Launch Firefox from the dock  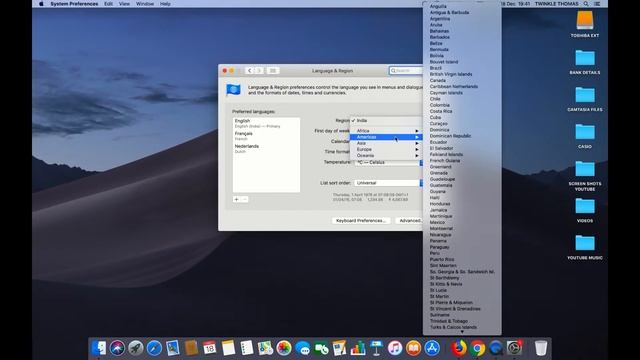pos(459,348)
